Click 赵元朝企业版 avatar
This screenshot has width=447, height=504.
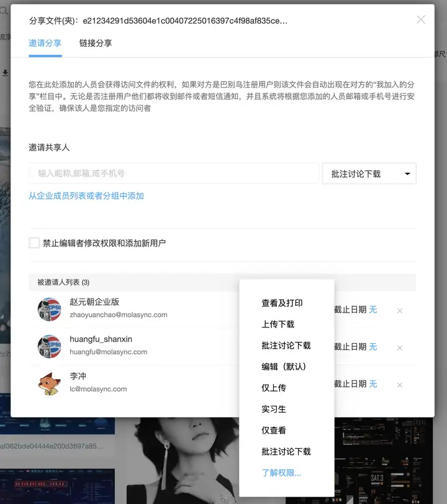(50, 309)
